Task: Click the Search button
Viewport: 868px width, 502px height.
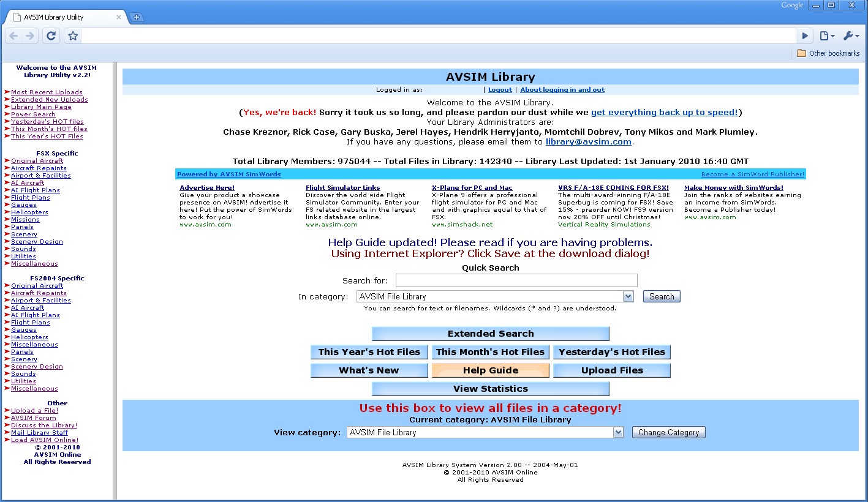Action: pos(662,296)
